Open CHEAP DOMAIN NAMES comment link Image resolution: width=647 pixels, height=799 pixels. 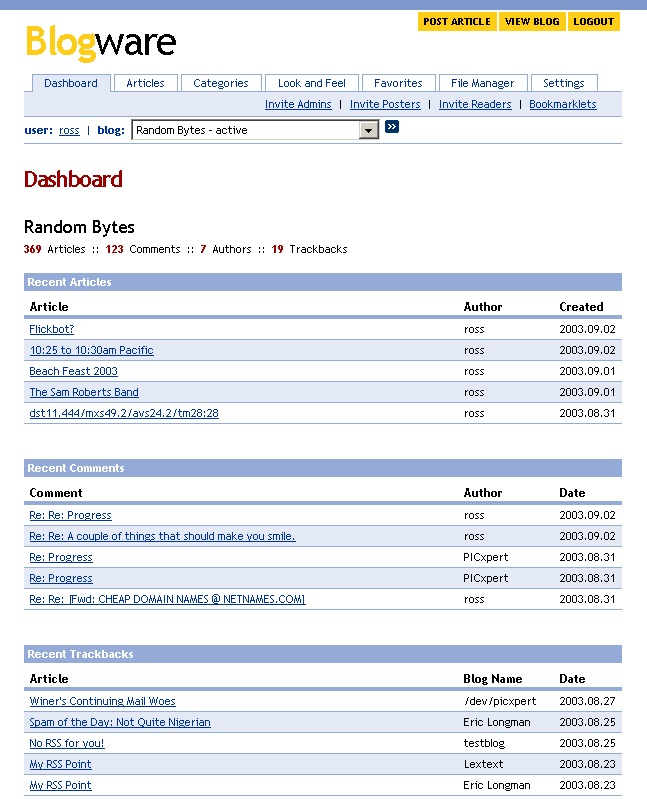click(x=167, y=599)
